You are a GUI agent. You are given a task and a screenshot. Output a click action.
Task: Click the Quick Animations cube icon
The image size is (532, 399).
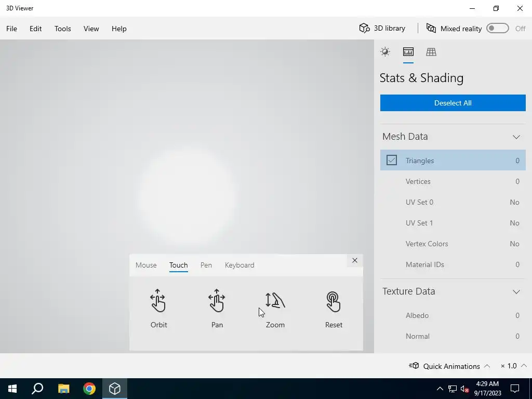pyautogui.click(x=414, y=365)
